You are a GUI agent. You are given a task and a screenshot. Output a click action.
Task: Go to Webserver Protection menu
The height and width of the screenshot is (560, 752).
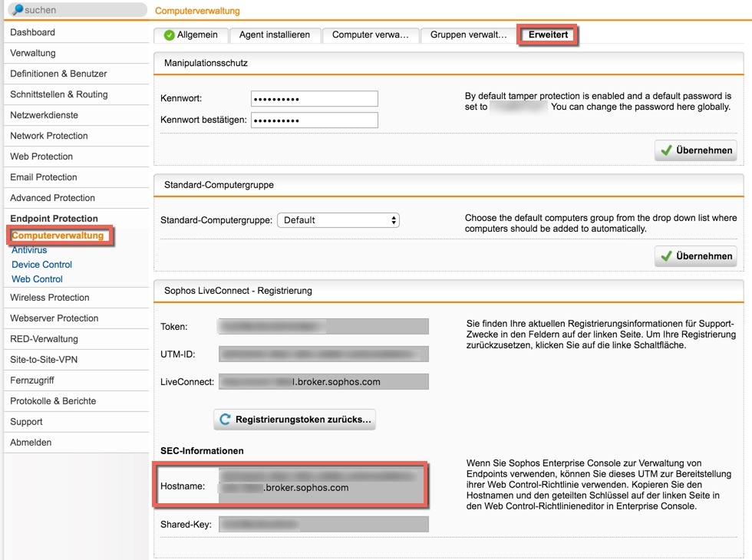click(76, 318)
